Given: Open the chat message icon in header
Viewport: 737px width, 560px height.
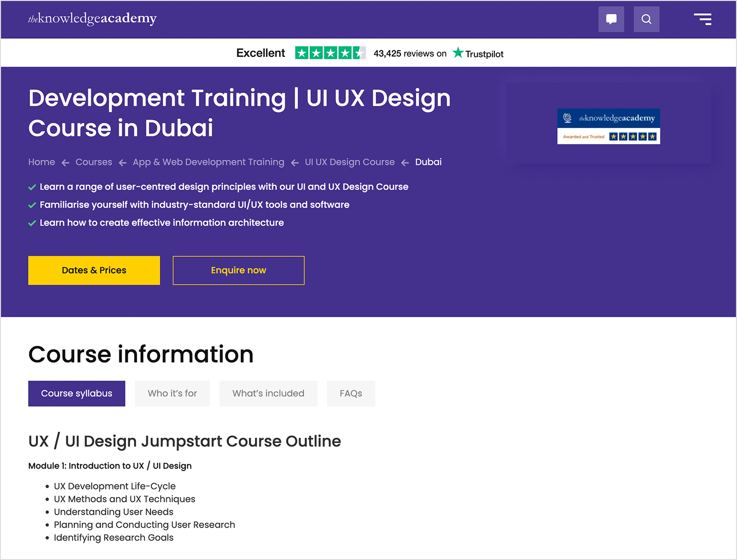Looking at the screenshot, I should point(611,19).
